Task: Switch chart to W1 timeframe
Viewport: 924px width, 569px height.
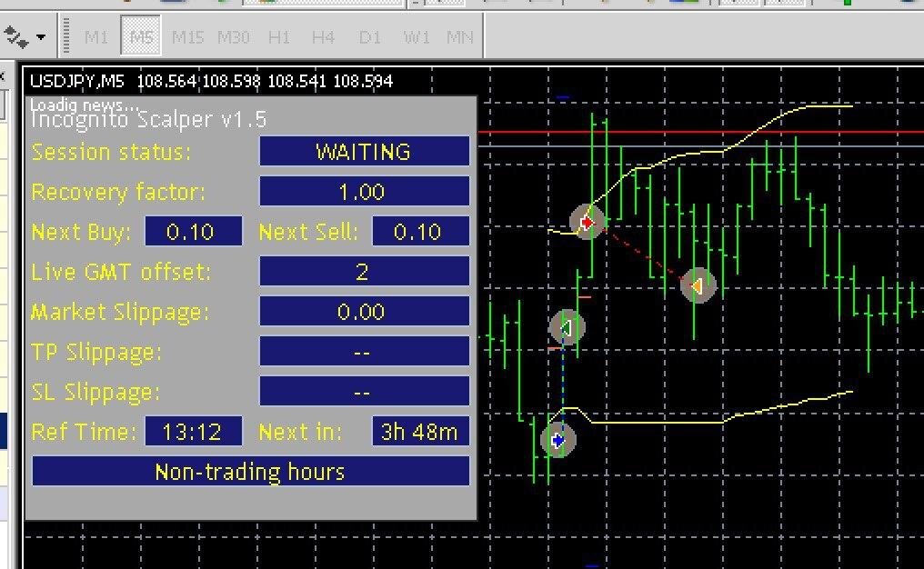Action: coord(416,37)
